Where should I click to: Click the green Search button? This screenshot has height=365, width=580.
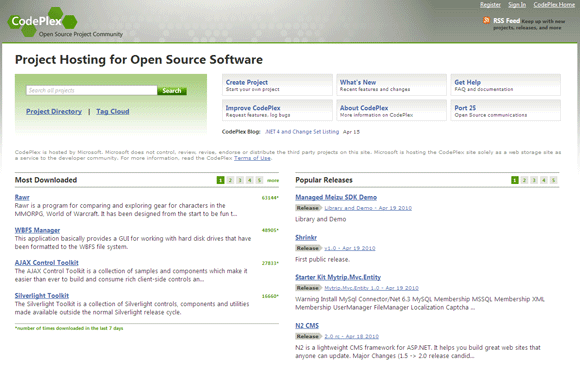pyautogui.click(x=172, y=91)
